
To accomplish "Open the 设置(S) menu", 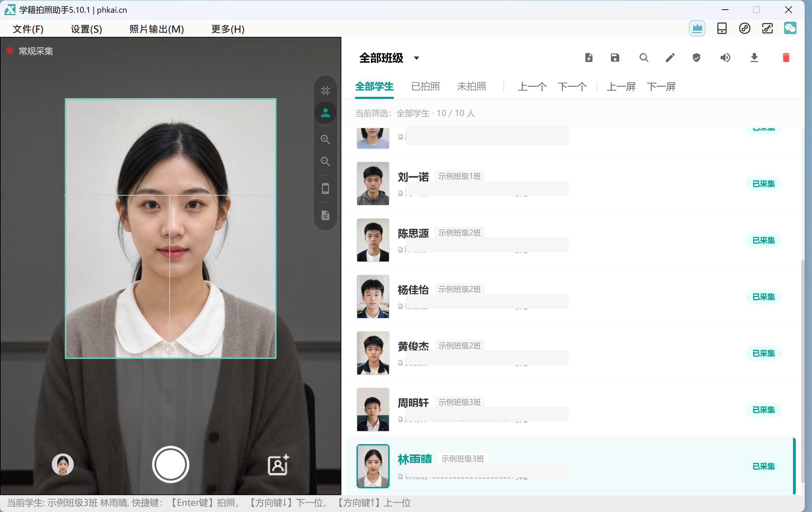I will pyautogui.click(x=86, y=29).
